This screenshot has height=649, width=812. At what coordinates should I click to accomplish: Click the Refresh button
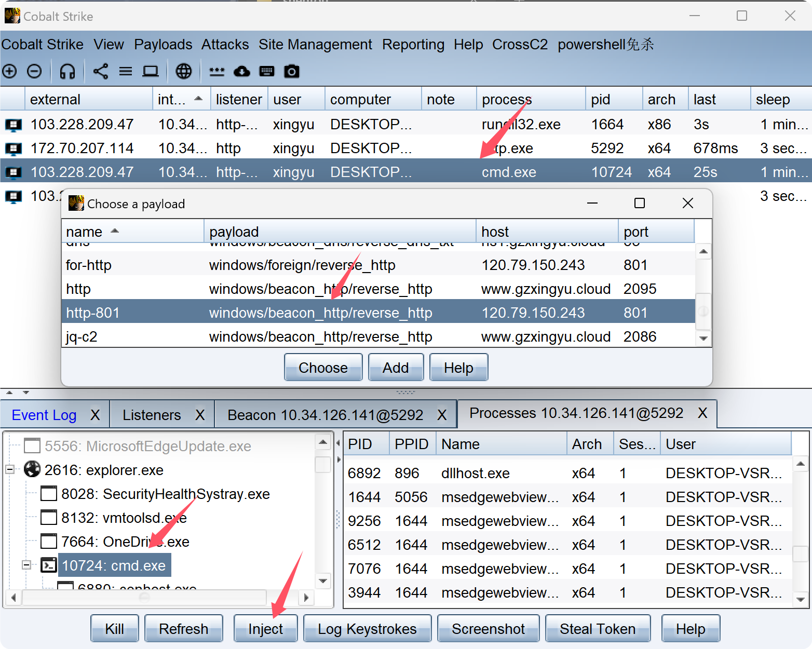click(184, 628)
